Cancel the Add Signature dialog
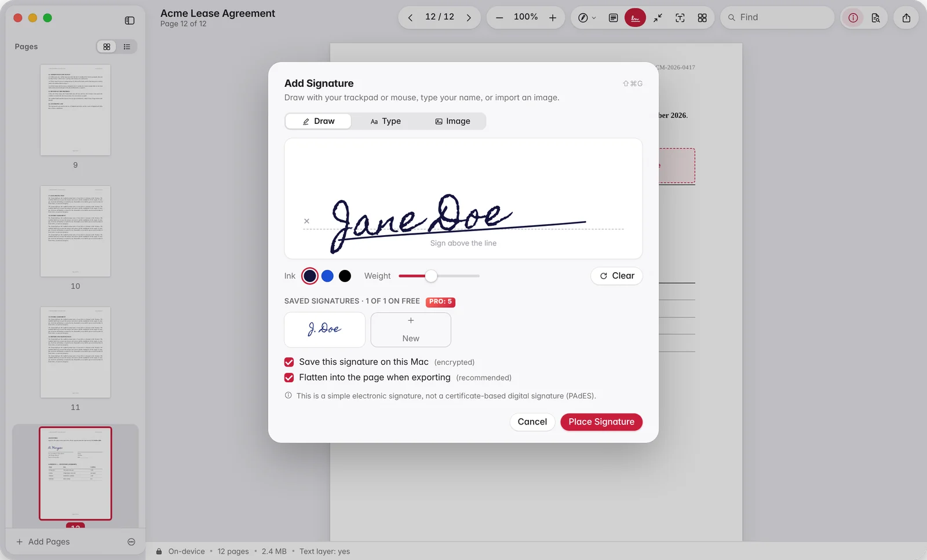The width and height of the screenshot is (927, 560). [532, 422]
